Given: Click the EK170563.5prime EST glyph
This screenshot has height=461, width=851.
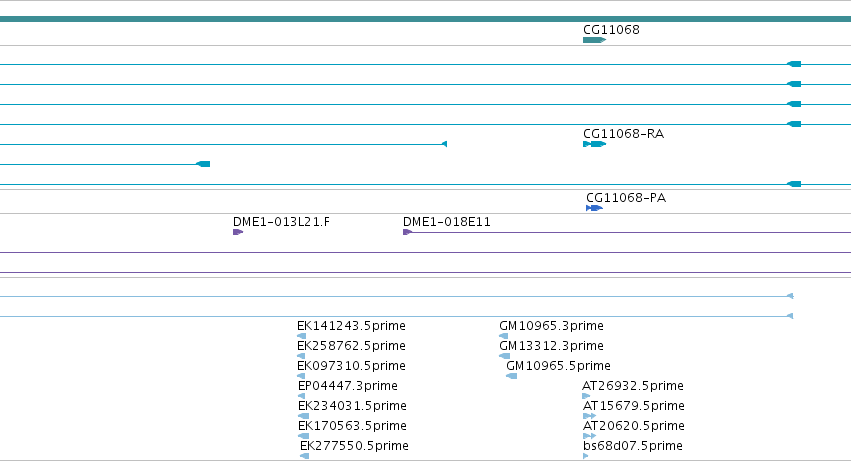Looking at the screenshot, I should pyautogui.click(x=303, y=436).
